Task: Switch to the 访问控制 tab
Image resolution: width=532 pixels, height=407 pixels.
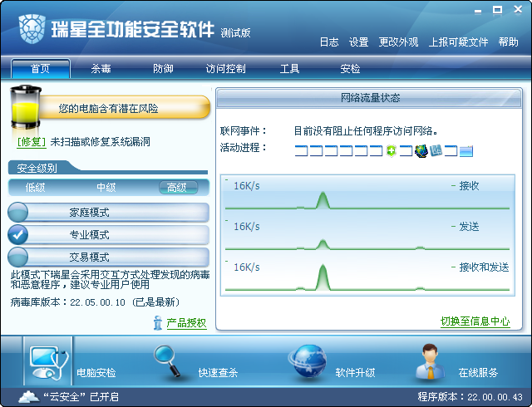Action: [x=225, y=68]
